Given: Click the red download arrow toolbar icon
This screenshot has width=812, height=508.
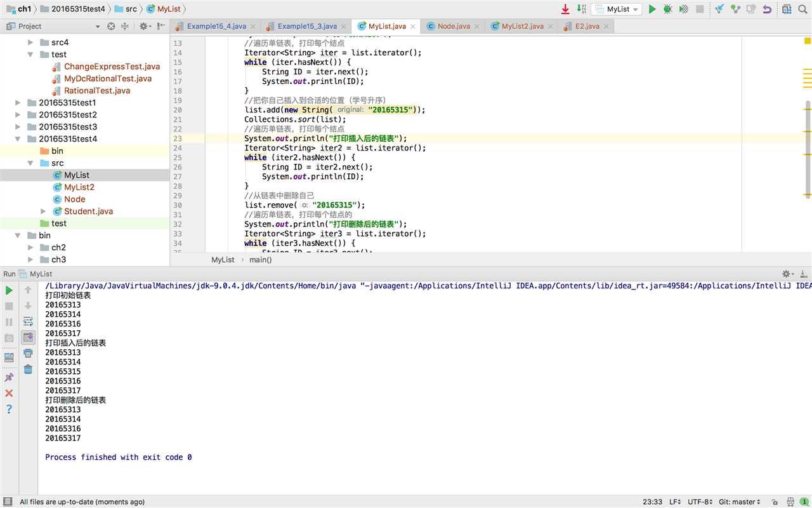Looking at the screenshot, I should 565,10.
